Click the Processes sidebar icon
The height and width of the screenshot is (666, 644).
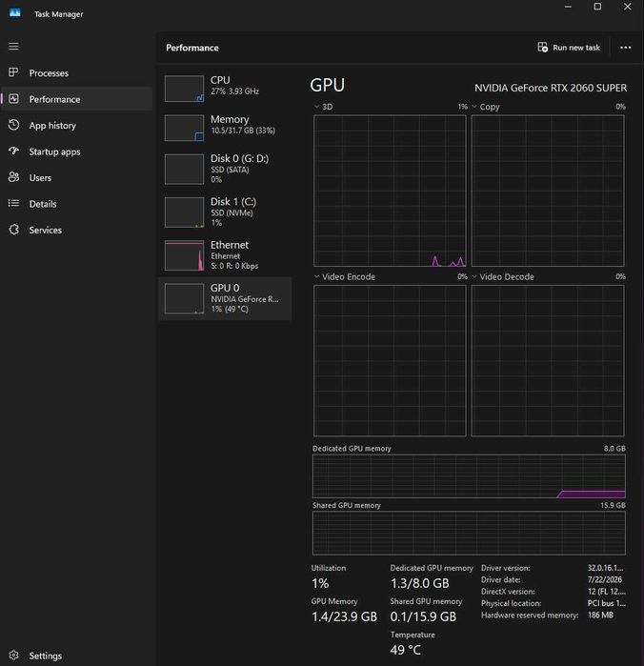pos(13,72)
